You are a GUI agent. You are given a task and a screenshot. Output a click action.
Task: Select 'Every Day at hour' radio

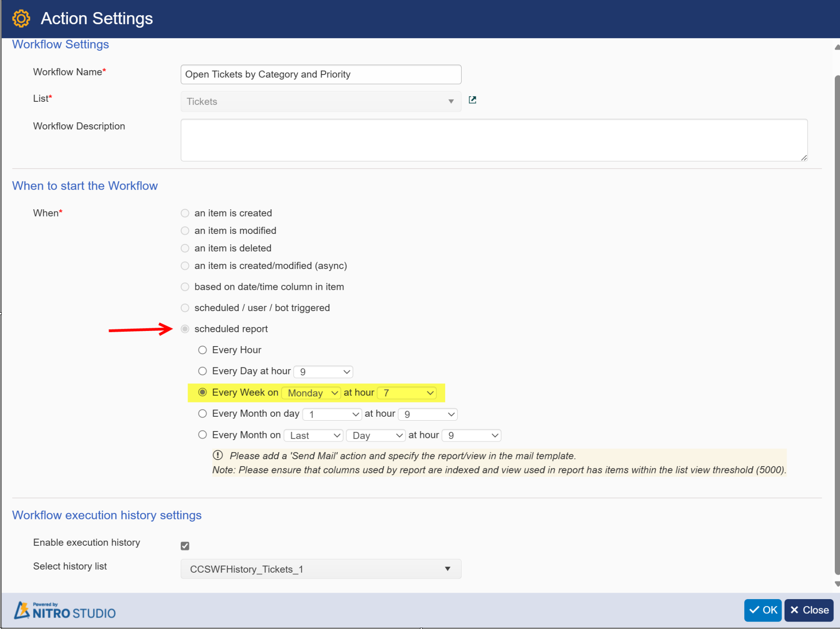pyautogui.click(x=202, y=371)
